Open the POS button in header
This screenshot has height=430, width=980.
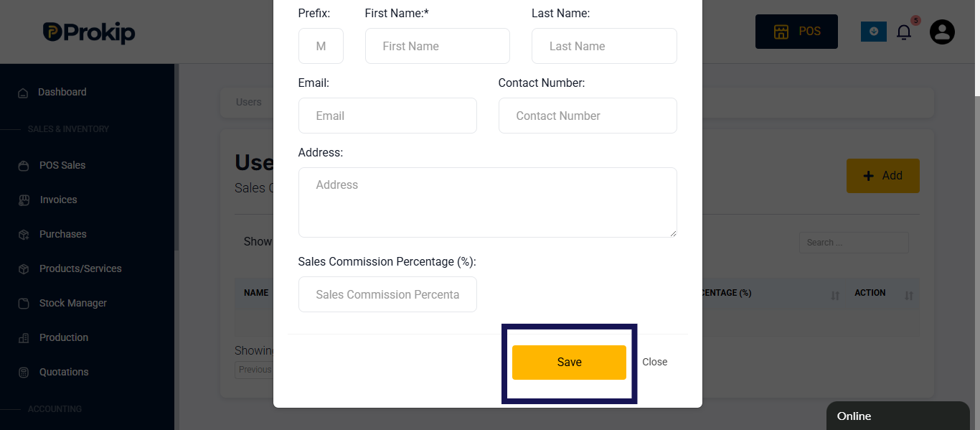[796, 32]
